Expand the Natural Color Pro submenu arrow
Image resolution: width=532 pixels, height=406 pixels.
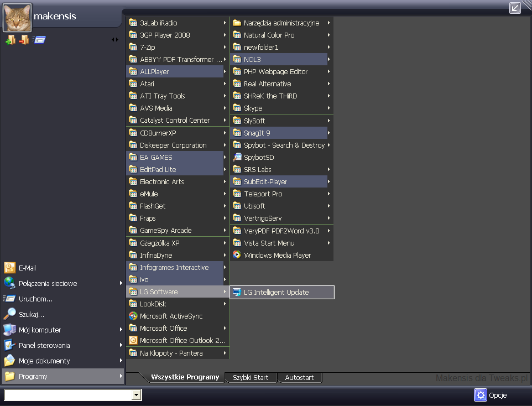(x=328, y=35)
